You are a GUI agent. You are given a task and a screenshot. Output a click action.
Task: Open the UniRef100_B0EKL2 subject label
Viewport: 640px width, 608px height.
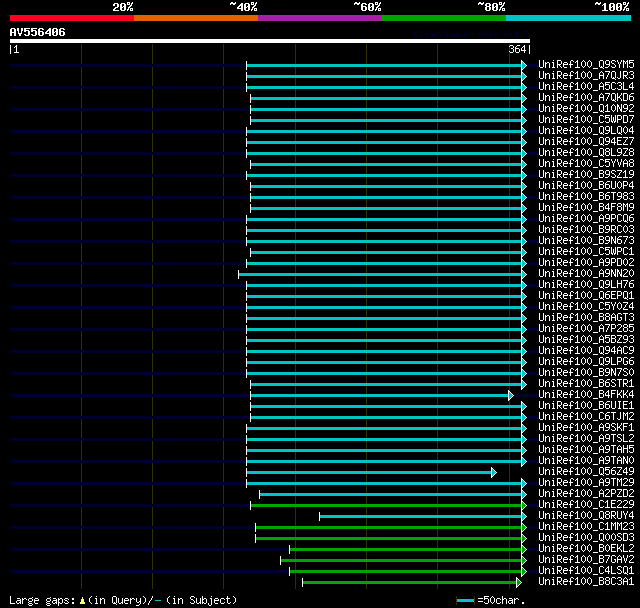pos(586,548)
